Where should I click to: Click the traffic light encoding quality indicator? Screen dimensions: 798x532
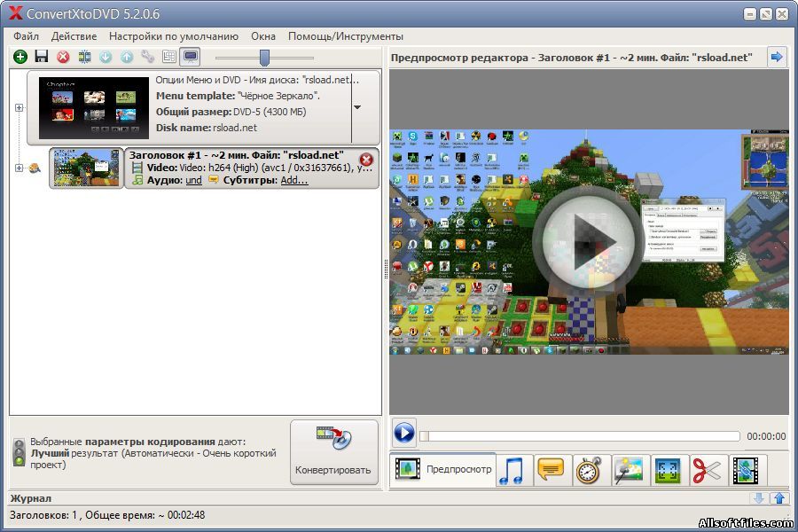point(19,452)
